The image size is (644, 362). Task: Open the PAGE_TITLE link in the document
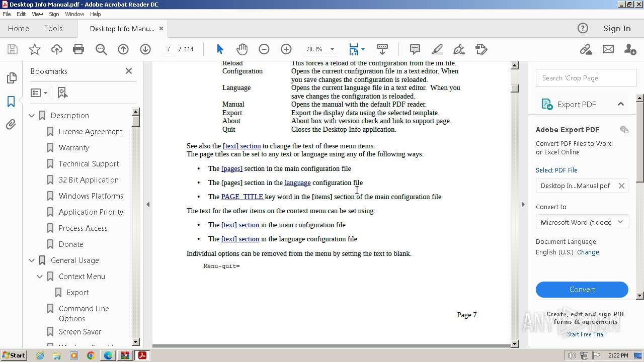tap(242, 197)
